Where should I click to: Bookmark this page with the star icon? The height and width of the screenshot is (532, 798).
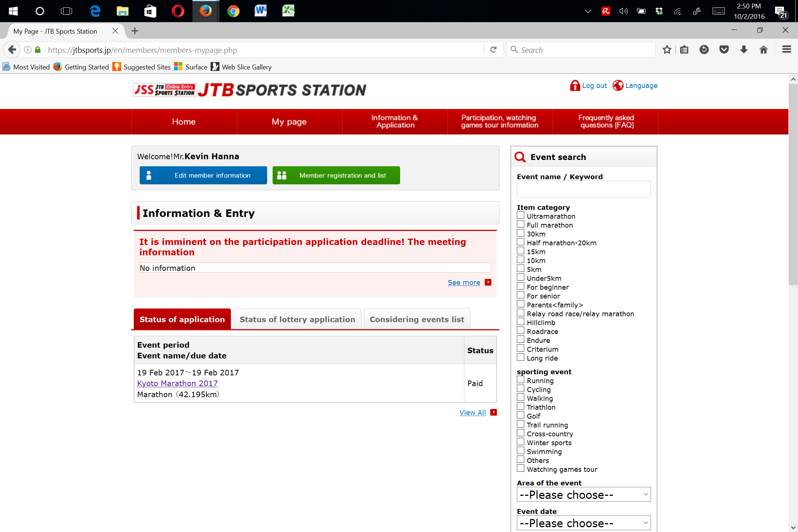(x=667, y=50)
